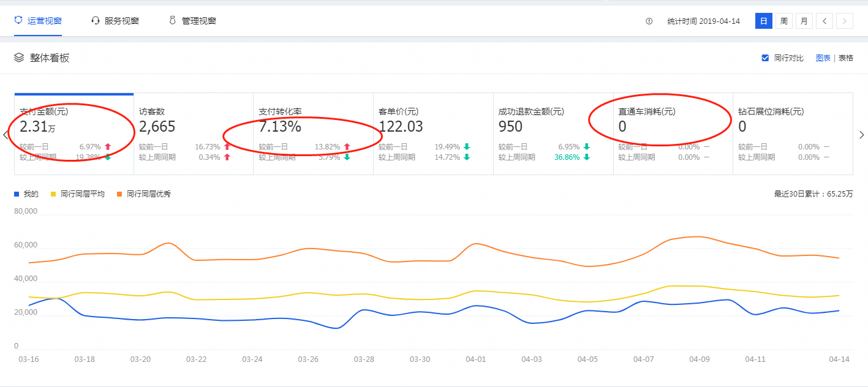Click the 36.86% refund weekly change
The image size is (868, 387).
[x=568, y=157]
